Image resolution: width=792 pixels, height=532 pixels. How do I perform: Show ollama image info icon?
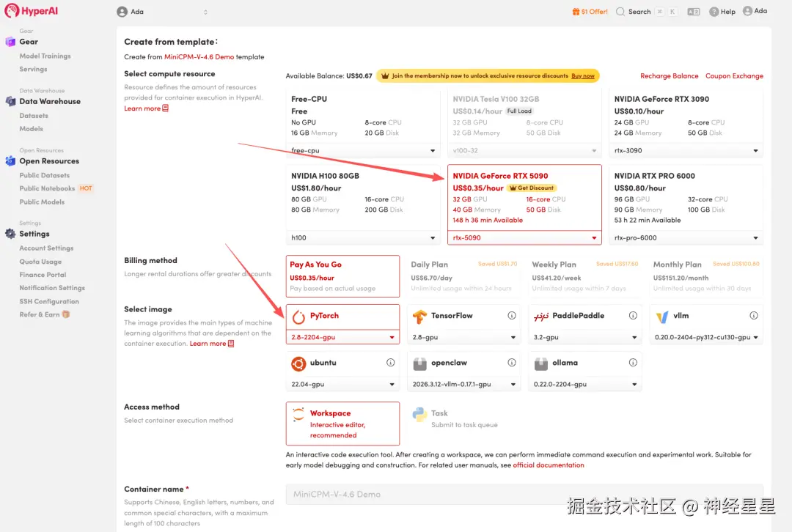pos(633,363)
